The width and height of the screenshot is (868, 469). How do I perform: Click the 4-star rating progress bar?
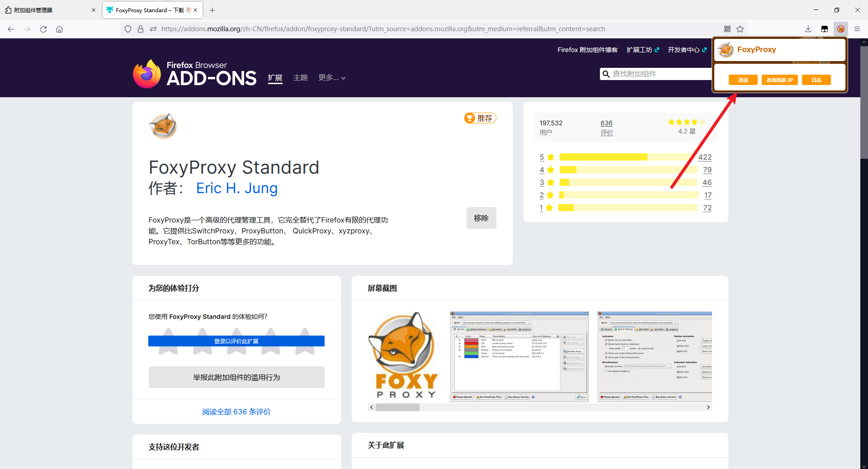pos(628,170)
